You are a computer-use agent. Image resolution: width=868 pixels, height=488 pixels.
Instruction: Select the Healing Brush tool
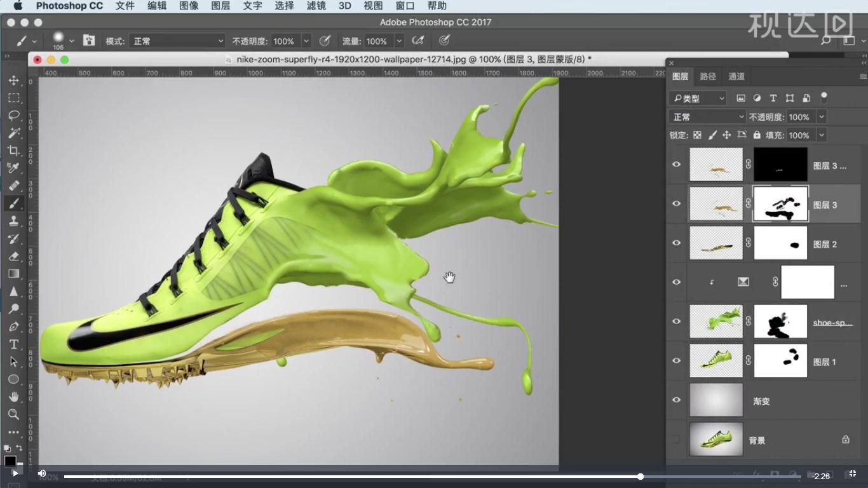13,186
